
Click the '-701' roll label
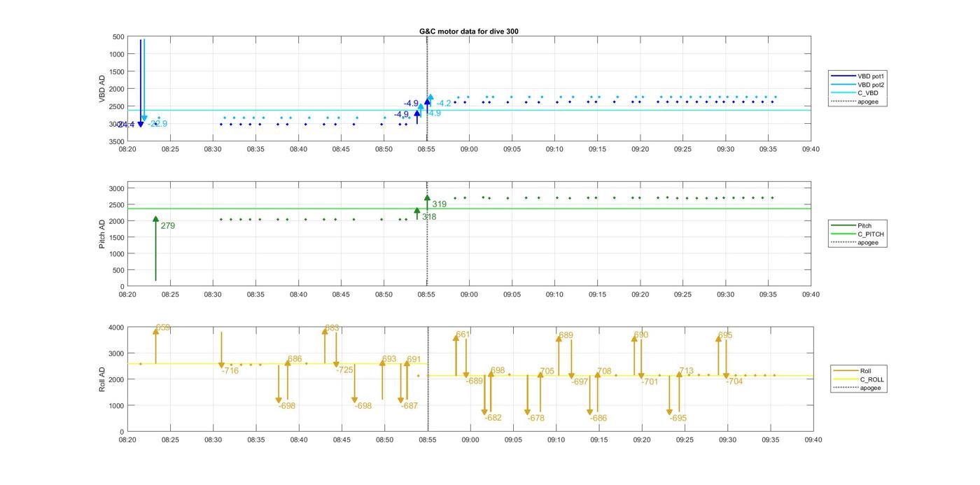pyautogui.click(x=650, y=382)
